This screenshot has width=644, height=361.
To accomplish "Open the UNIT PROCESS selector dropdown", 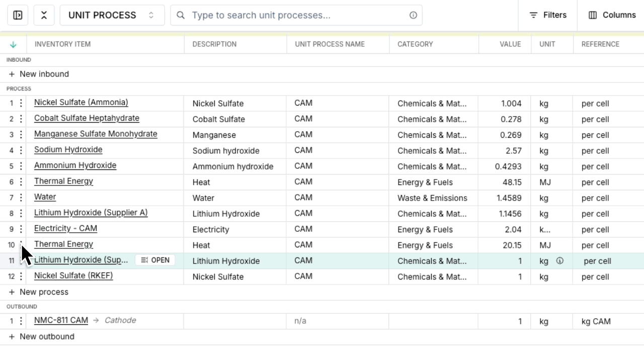I will tap(112, 15).
